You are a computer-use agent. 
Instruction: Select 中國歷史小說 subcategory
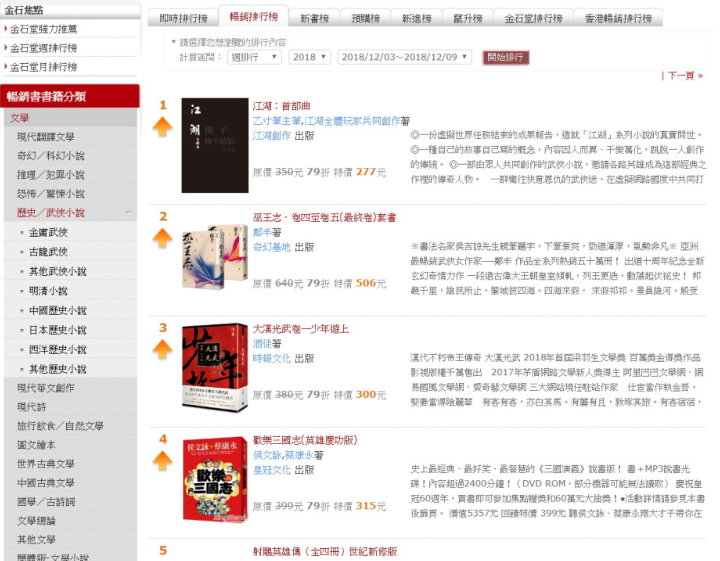pos(58,310)
